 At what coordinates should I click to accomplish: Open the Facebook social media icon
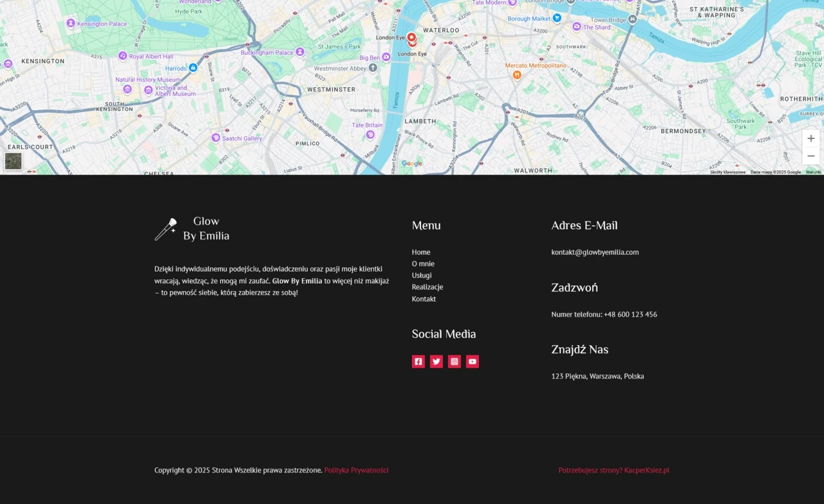pos(418,362)
